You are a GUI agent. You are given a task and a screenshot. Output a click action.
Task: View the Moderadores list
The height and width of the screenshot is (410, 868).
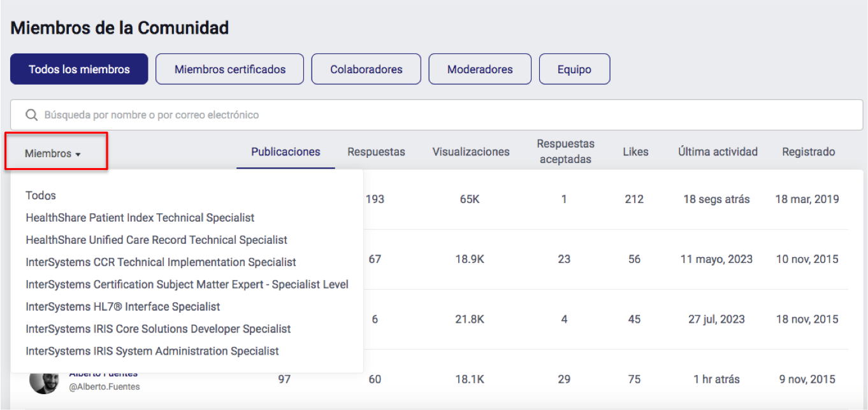(480, 69)
